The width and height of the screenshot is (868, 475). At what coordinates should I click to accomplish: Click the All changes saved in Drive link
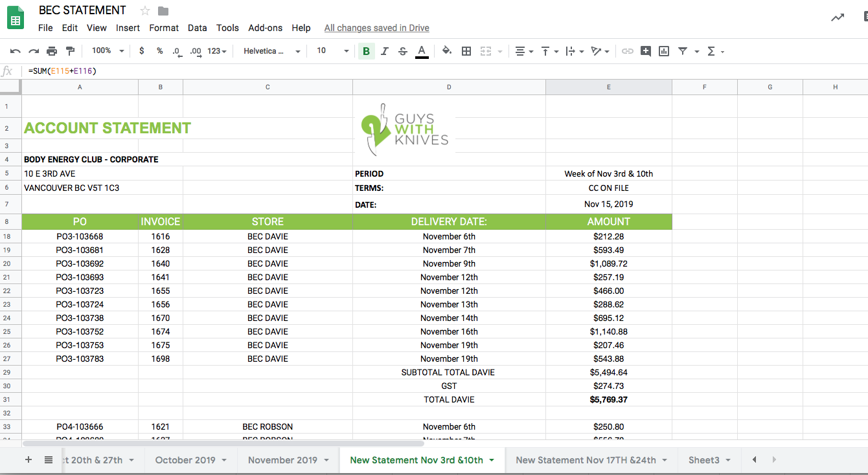pos(376,28)
